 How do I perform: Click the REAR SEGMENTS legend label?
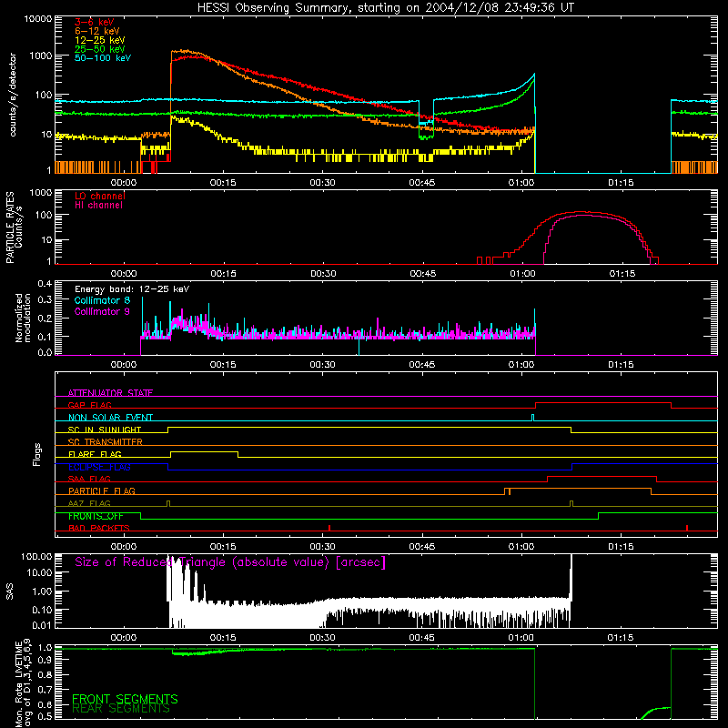(121, 709)
